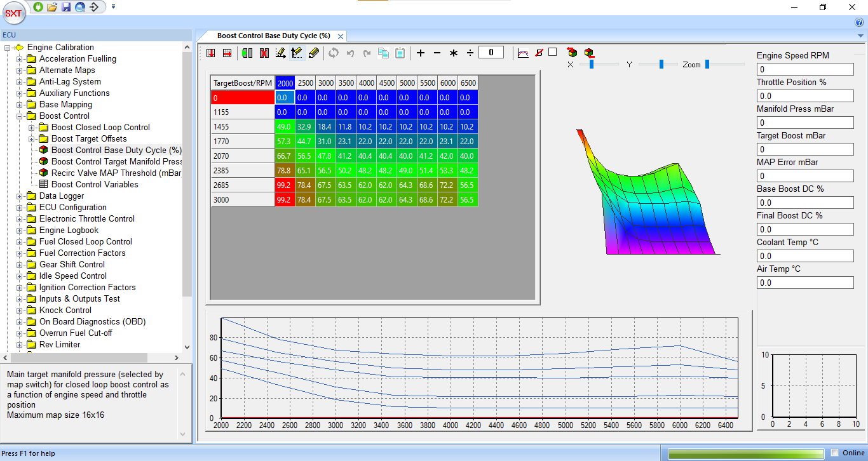Click the 2D graph curve icon
The width and height of the screenshot is (868, 461).
523,53
